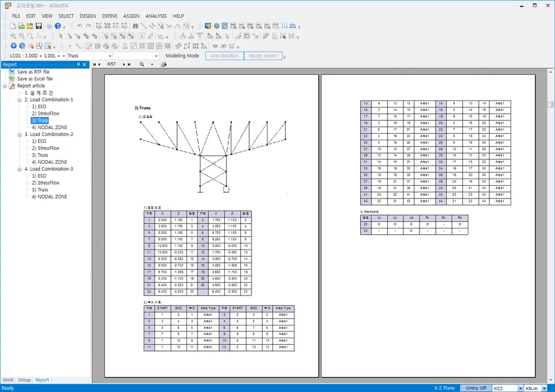The height and width of the screenshot is (392, 555).
Task: Click the Excel sheet icon beside Save as Excel
Action: click(12, 79)
